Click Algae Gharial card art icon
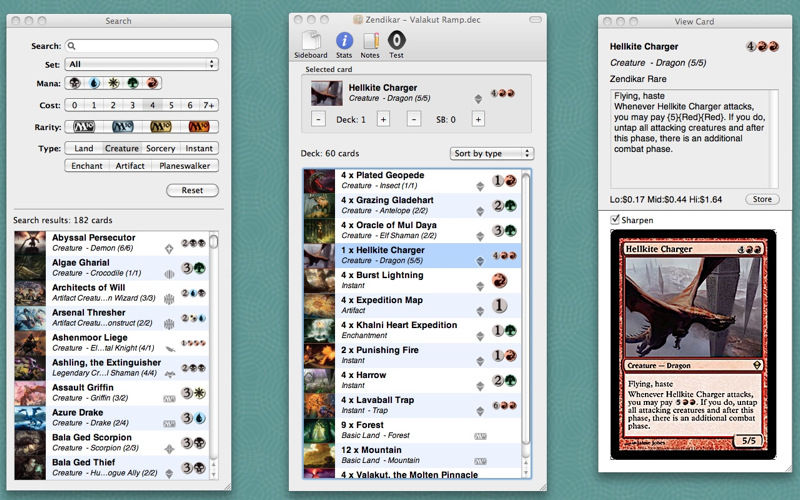This screenshot has height=500, width=800. point(30,268)
